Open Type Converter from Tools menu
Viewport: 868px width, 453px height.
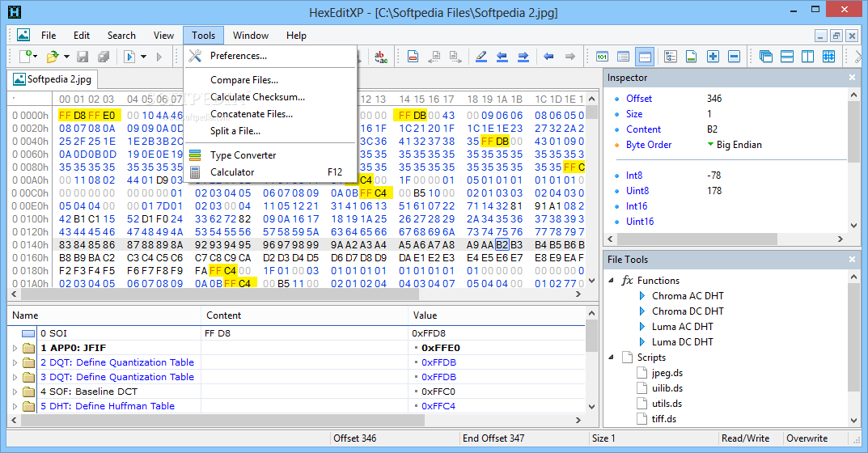coord(270,155)
